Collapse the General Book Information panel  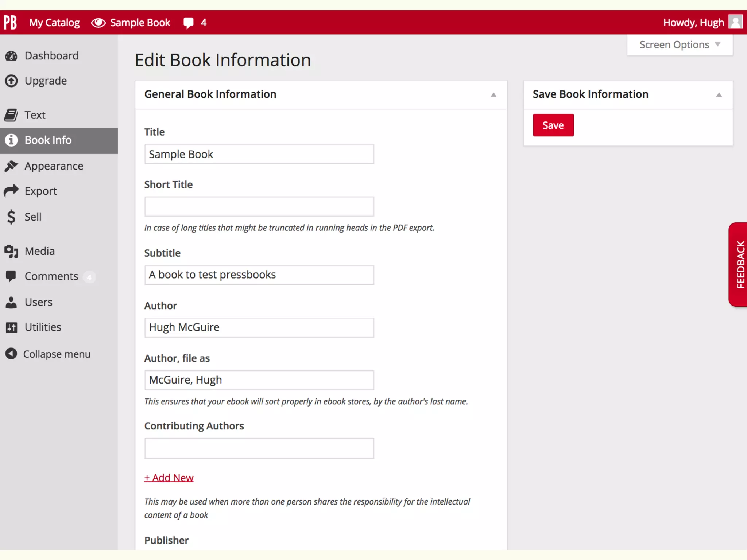pos(493,95)
